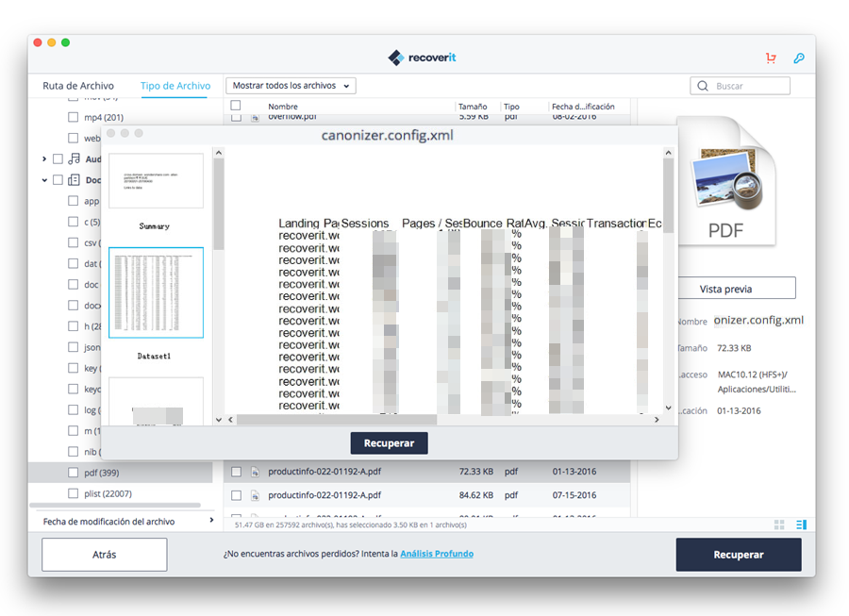Viewport: 849px width, 616px height.
Task: Click the Audio category music icon
Action: tap(74, 158)
